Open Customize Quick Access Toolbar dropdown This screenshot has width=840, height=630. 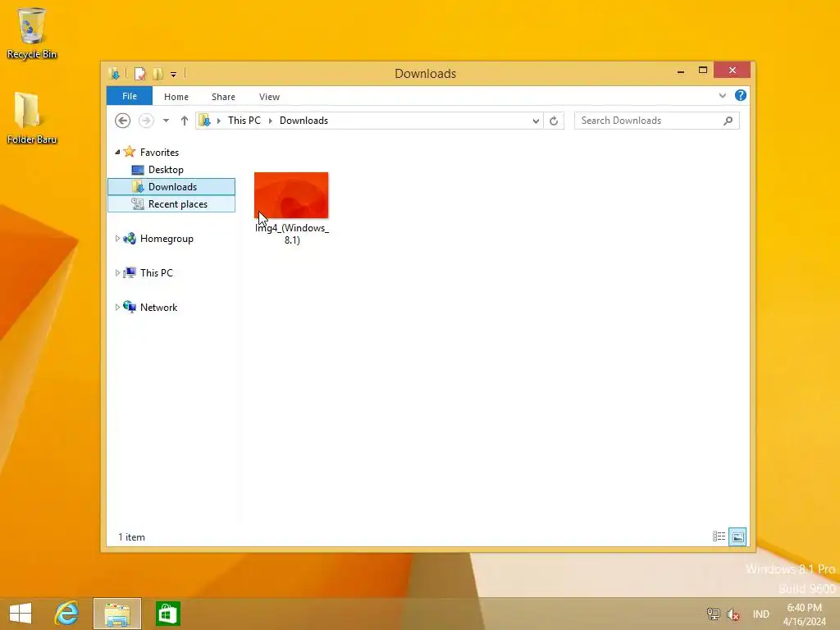click(x=174, y=74)
